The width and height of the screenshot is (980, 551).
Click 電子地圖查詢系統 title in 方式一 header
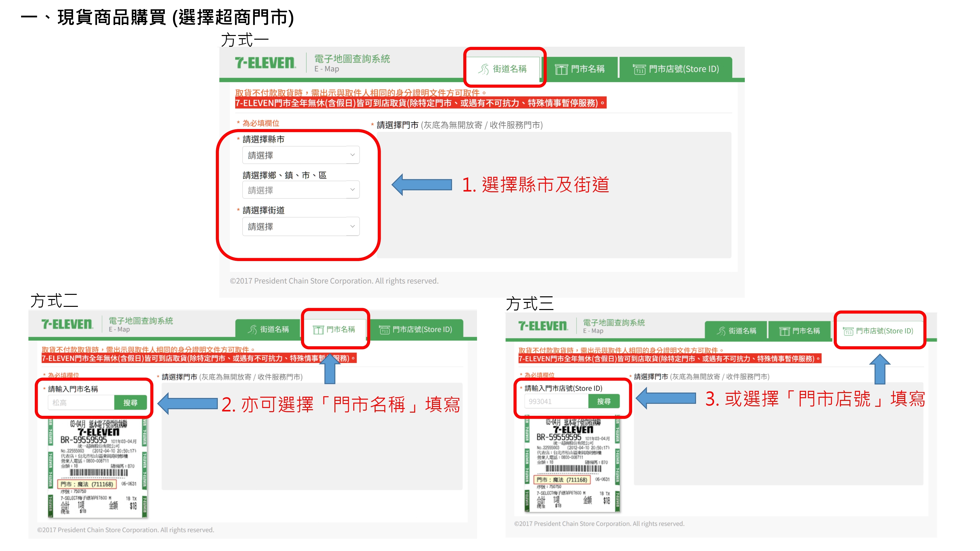[x=352, y=59]
